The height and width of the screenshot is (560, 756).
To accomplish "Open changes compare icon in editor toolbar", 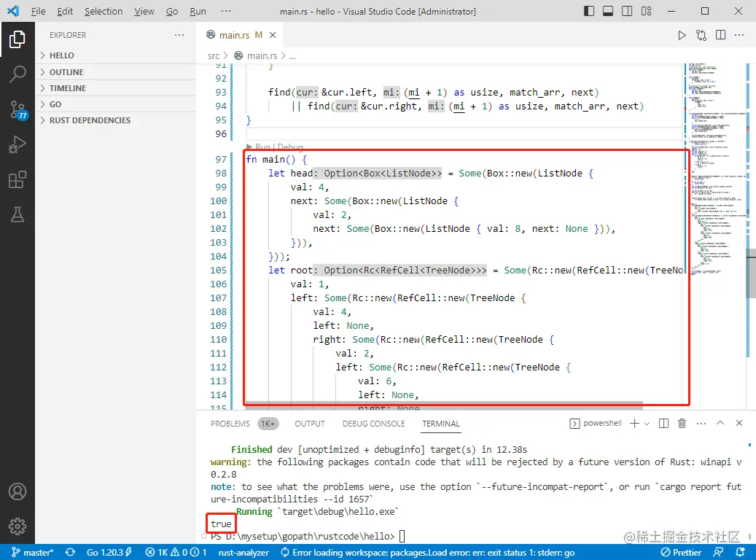I will pyautogui.click(x=701, y=35).
